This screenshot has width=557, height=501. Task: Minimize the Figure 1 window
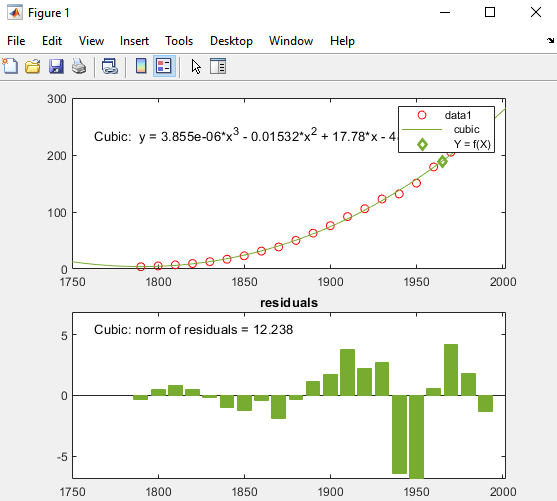click(x=445, y=12)
